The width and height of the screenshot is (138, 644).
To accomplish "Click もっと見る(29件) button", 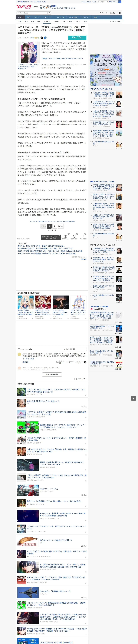I will (52, 374).
